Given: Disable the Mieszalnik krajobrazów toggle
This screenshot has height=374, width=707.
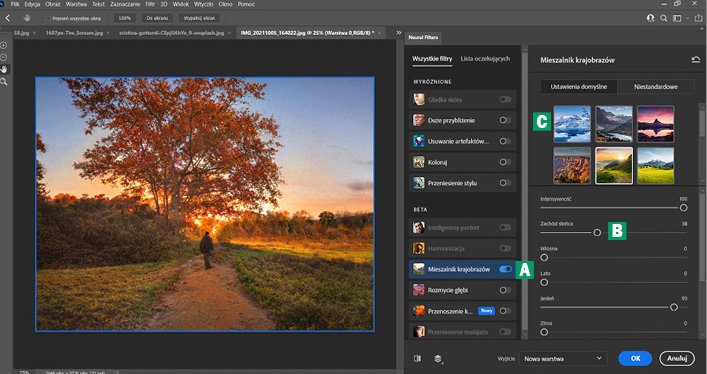Looking at the screenshot, I should pyautogui.click(x=505, y=269).
